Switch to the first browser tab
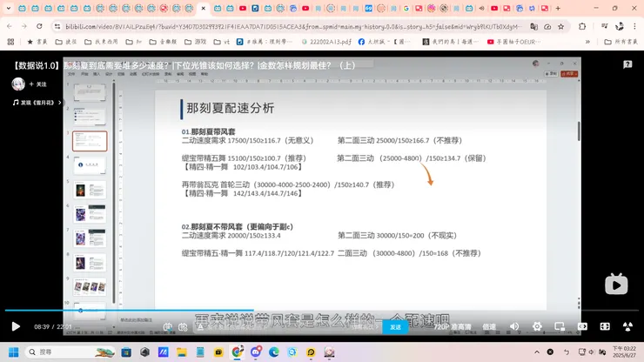 click(22, 8)
